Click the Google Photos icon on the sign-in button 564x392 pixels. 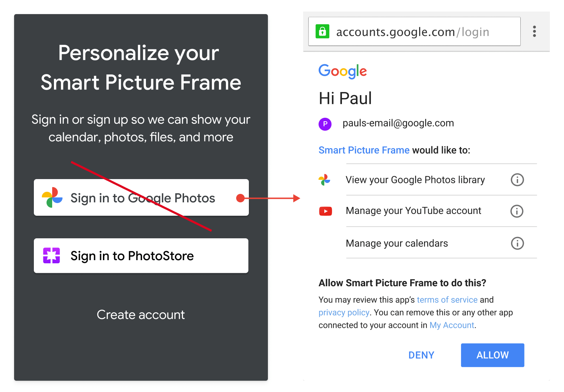point(51,197)
